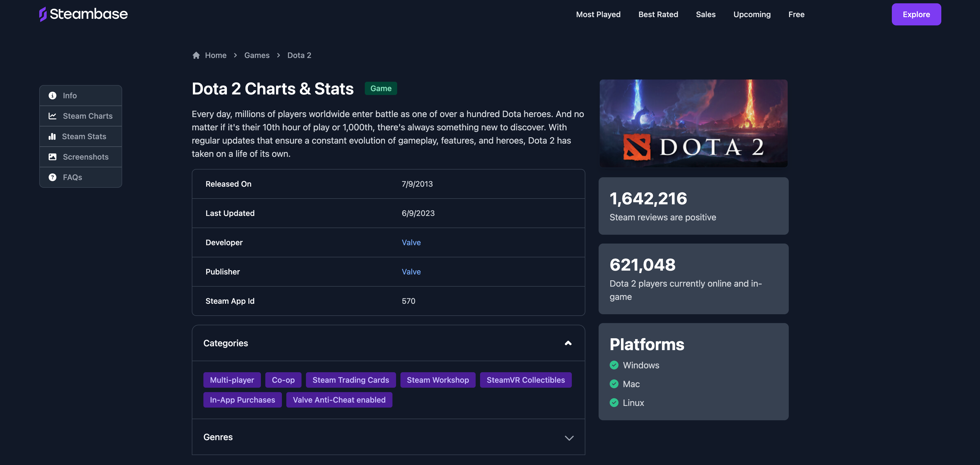
Task: Collapse the Categories section chevron
Action: [568, 343]
